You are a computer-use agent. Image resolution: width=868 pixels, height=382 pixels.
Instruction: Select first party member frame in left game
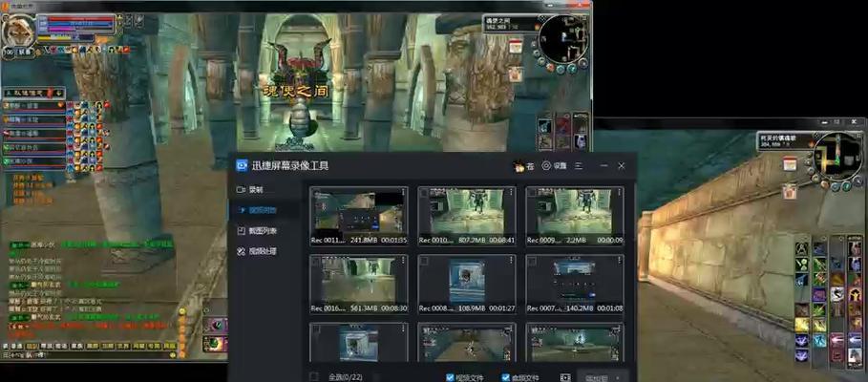click(x=34, y=105)
